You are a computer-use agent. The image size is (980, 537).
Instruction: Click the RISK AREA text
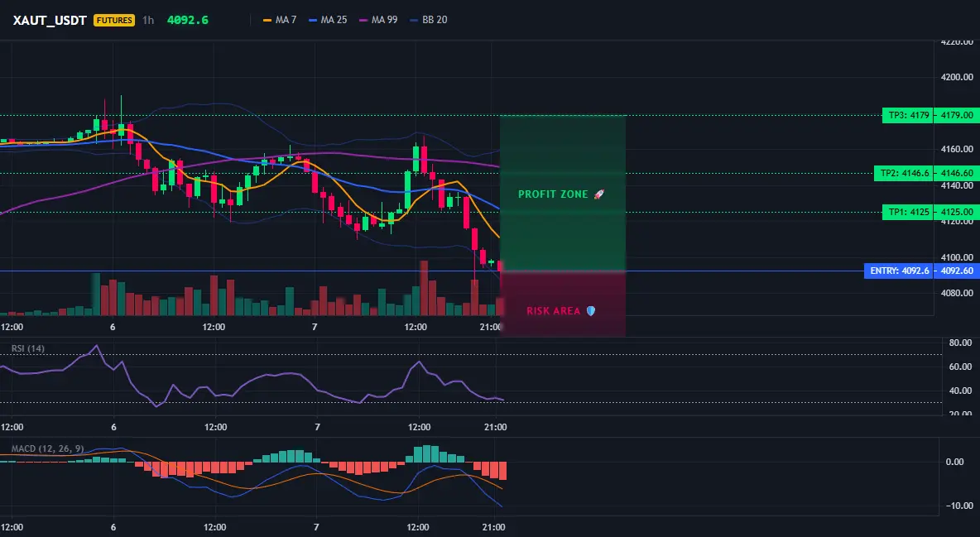[553, 310]
